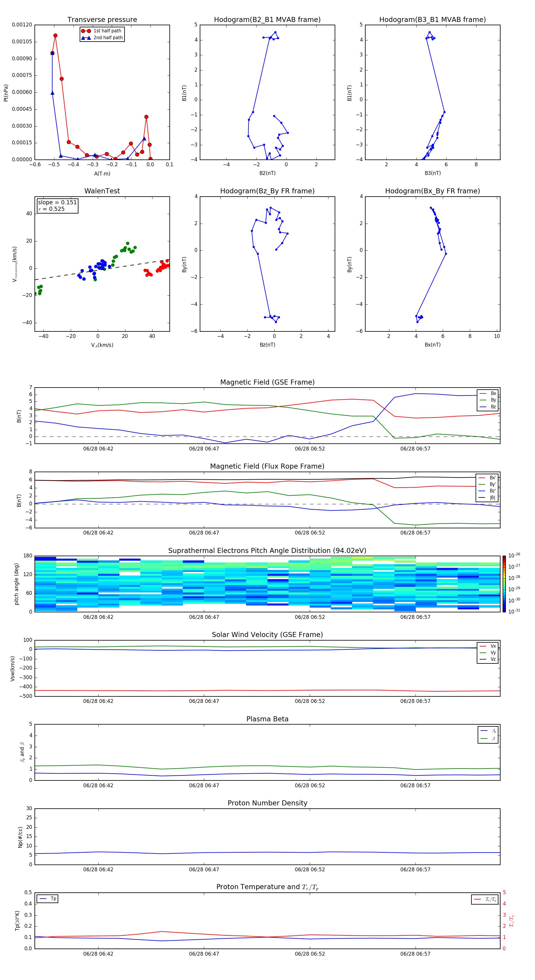Viewport: 535px width, 980px height.
Task: Click the "Tp(10^6K)" y-axis label
Action: pos(17,921)
